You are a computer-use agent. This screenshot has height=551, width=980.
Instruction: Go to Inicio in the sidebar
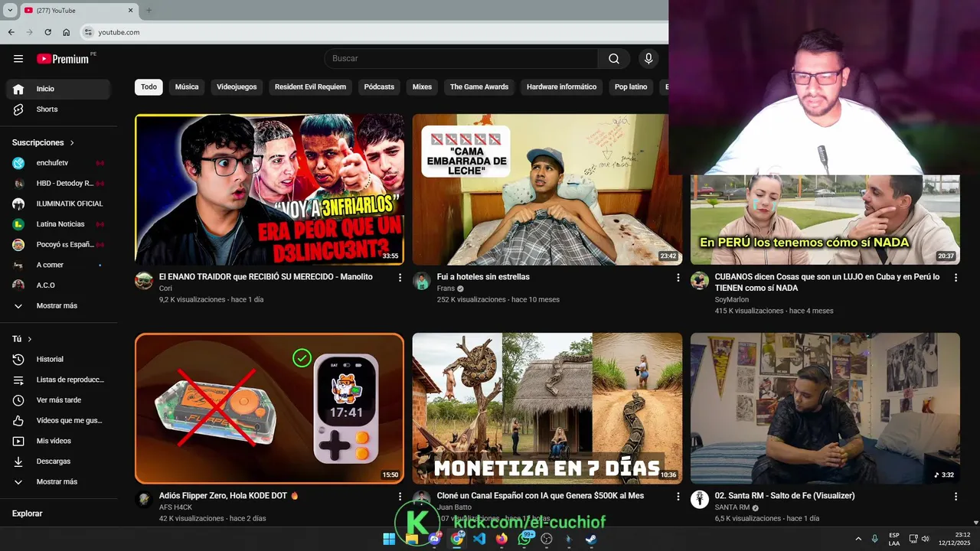coord(58,89)
